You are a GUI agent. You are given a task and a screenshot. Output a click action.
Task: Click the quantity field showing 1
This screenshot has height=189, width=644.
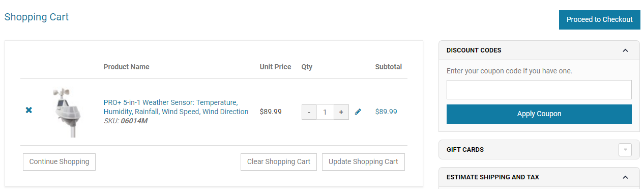325,112
